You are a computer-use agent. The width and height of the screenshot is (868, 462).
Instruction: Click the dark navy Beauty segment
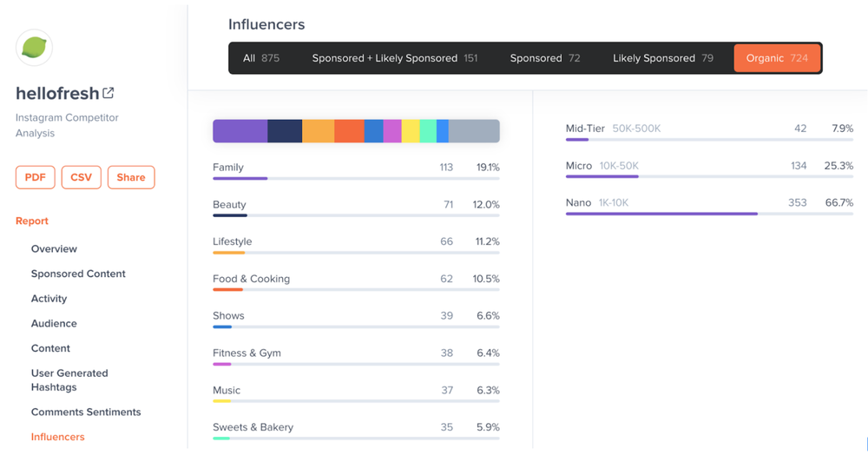[285, 131]
